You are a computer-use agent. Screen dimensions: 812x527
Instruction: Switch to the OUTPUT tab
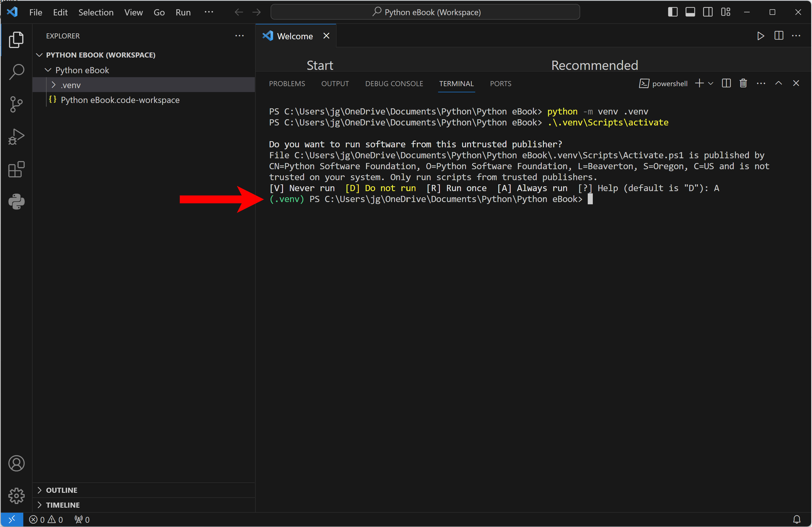335,84
